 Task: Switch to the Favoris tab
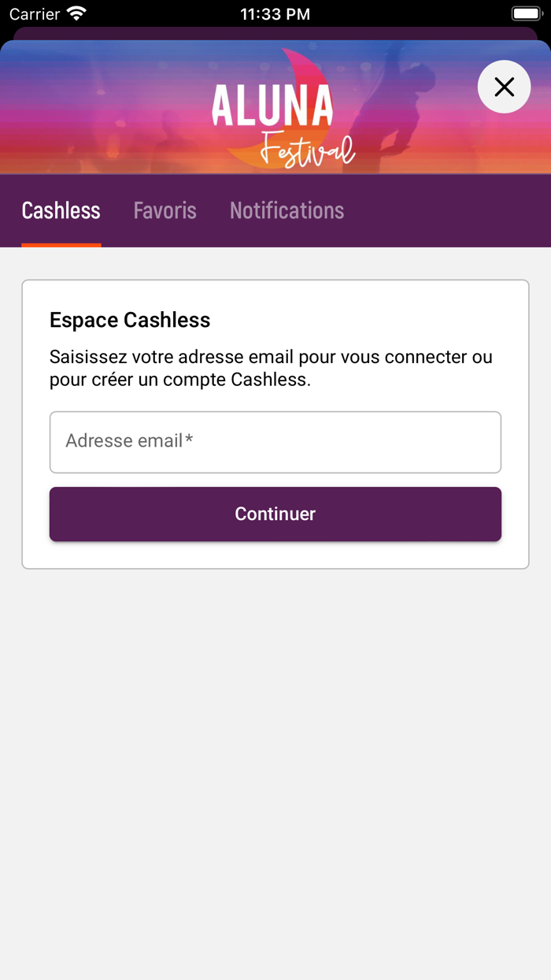tap(165, 210)
